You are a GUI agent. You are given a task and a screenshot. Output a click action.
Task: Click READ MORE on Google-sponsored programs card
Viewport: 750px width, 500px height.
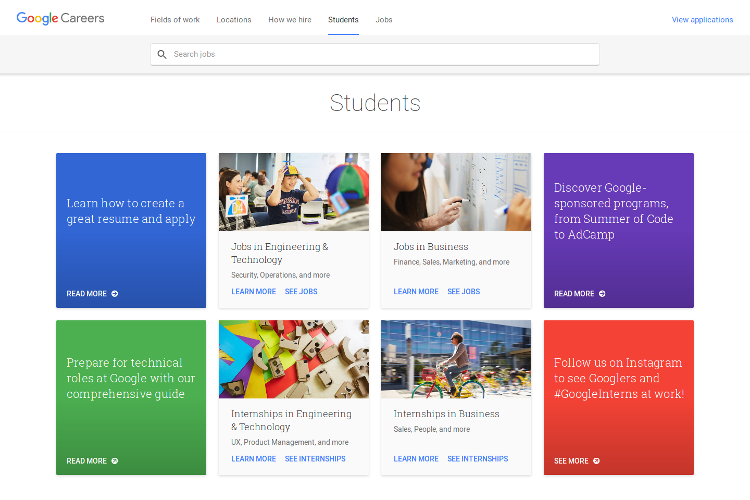click(574, 294)
